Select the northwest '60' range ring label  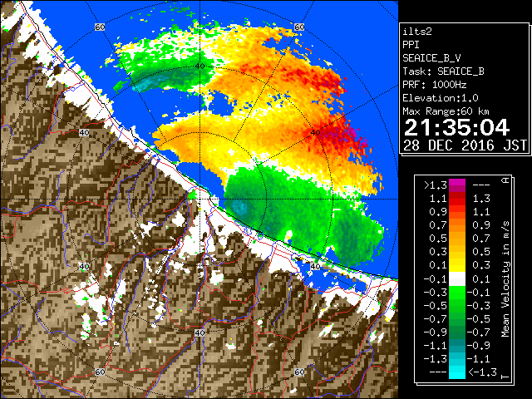(x=100, y=27)
